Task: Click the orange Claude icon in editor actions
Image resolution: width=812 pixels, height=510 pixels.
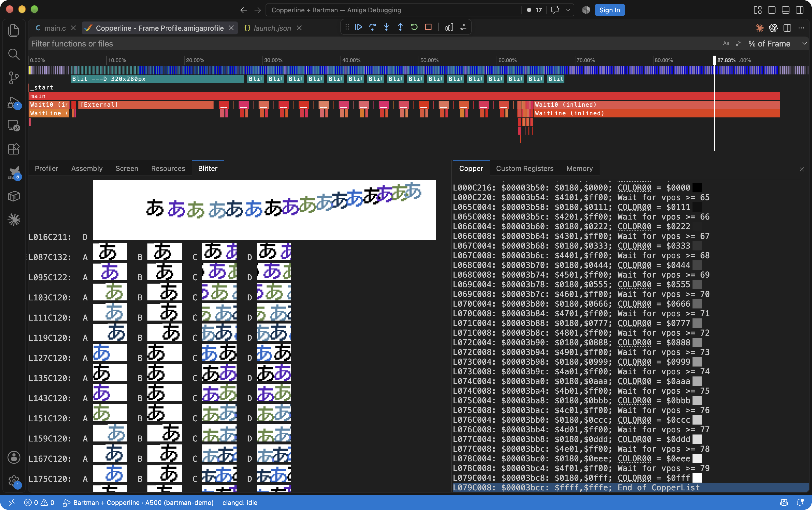Action: click(759, 28)
